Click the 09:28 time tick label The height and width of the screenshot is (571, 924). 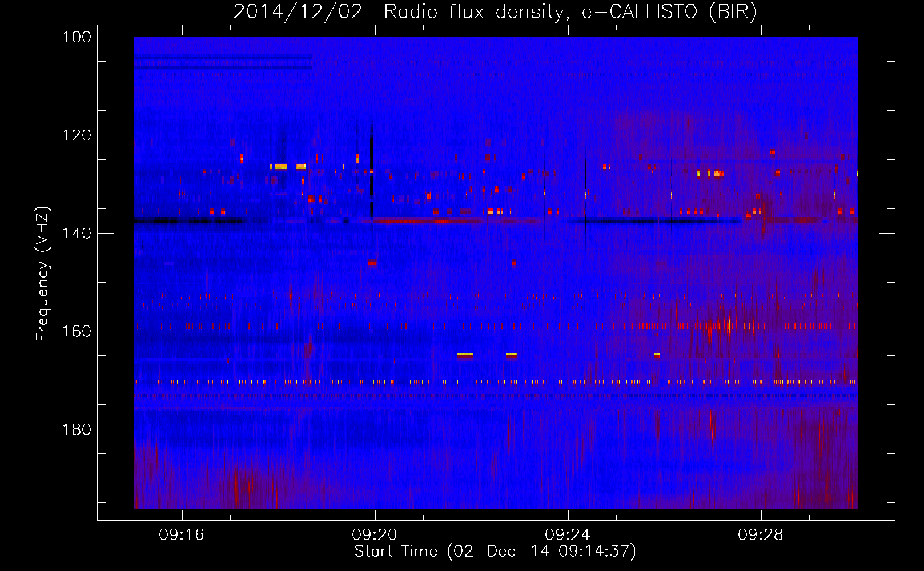(x=761, y=535)
